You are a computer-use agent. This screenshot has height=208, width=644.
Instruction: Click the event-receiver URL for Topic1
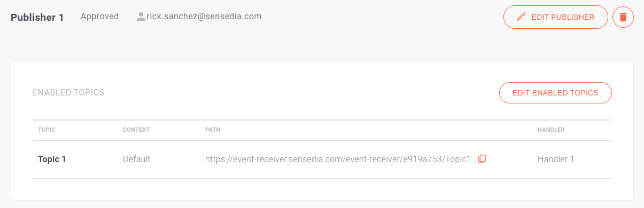tap(338, 159)
